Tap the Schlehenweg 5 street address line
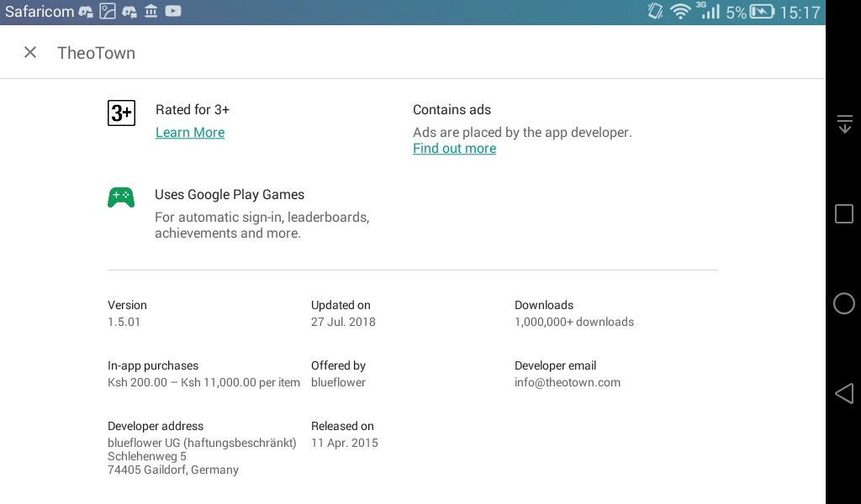 [x=146, y=456]
